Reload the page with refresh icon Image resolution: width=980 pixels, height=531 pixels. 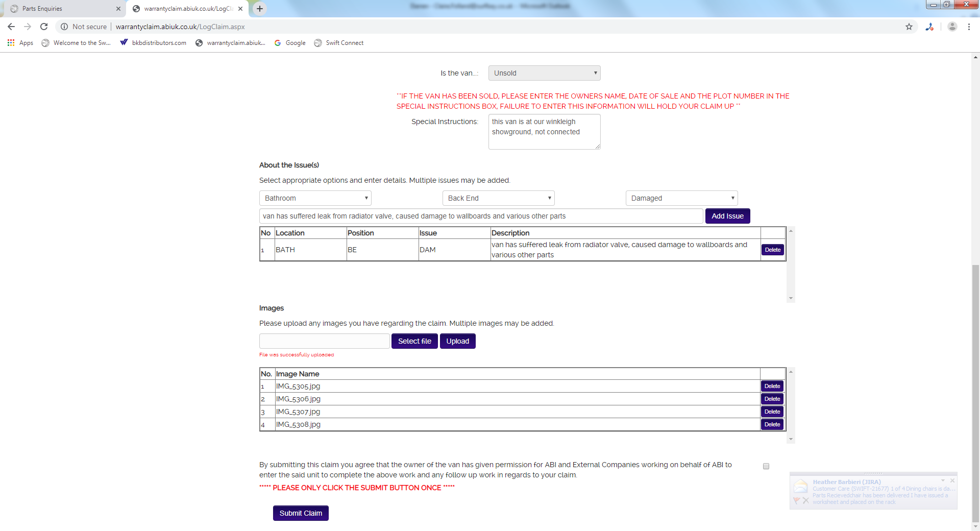pyautogui.click(x=44, y=27)
